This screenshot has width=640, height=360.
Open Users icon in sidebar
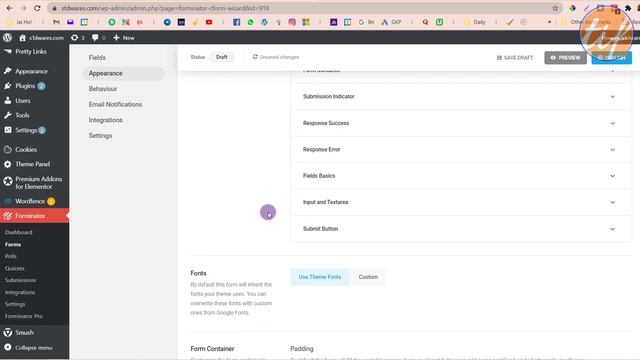[x=8, y=100]
